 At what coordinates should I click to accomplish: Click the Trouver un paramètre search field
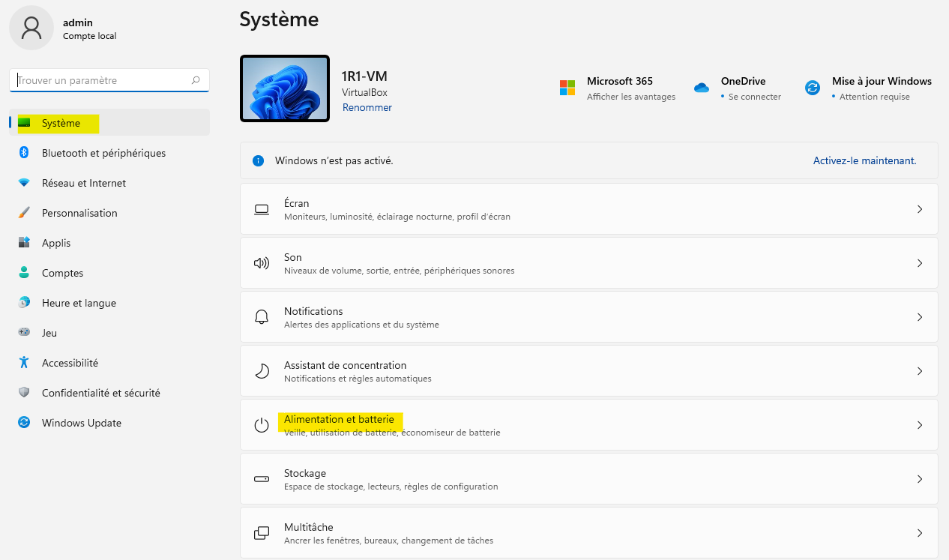101,80
